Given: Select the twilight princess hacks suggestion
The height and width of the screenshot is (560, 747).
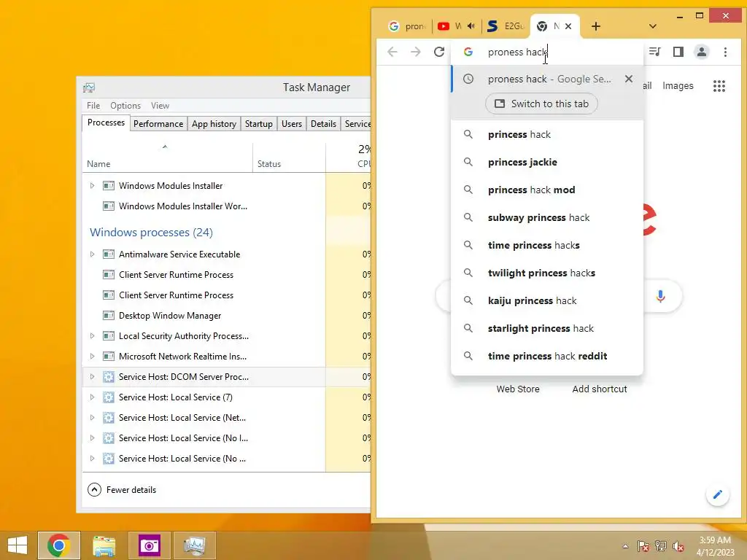Looking at the screenshot, I should pyautogui.click(x=547, y=273).
